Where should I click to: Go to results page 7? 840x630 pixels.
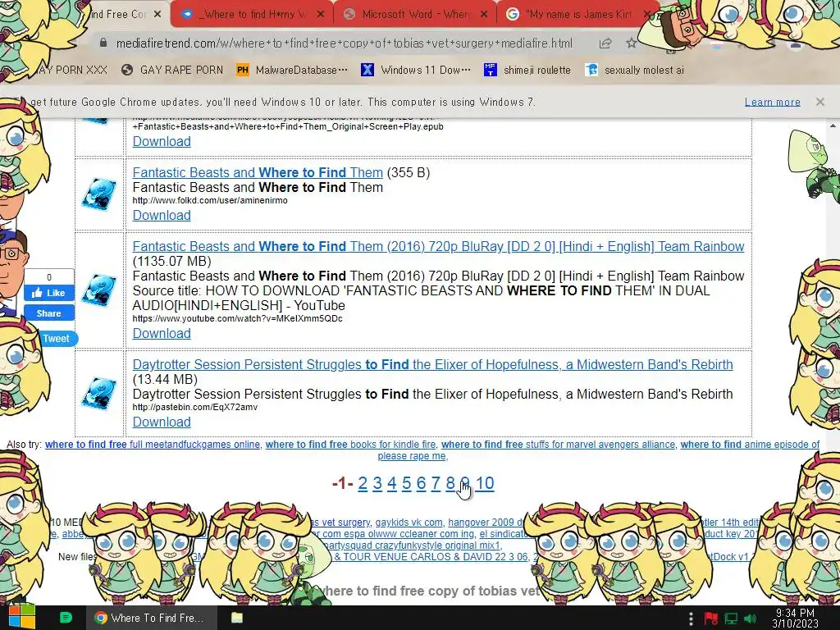pos(436,483)
